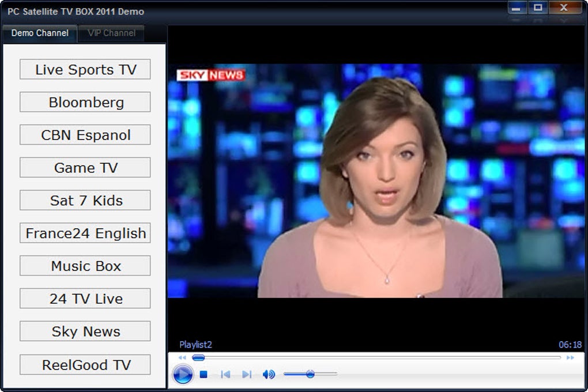
Task: Maximize the PC Satellite TV BOX window
Action: click(x=538, y=7)
